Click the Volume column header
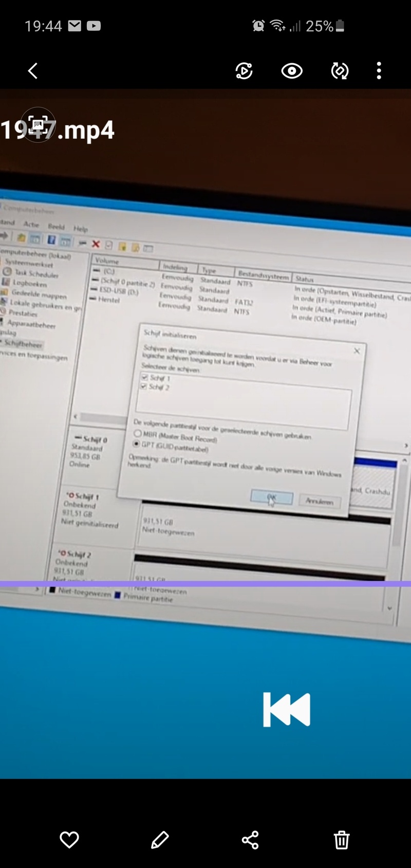 click(x=126, y=262)
